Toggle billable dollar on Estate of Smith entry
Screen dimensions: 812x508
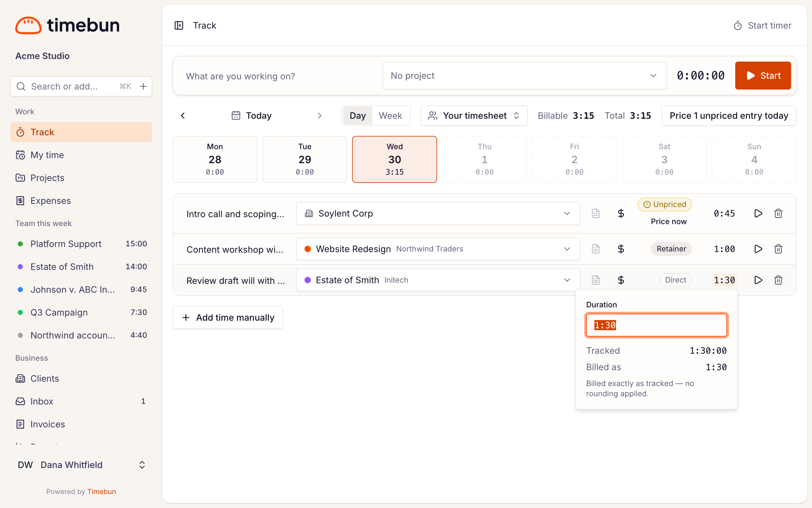coord(621,280)
